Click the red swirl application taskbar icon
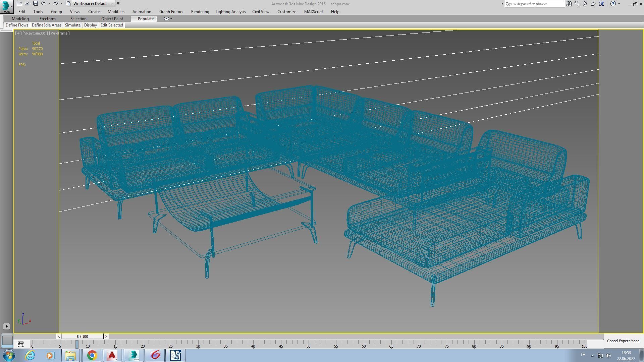 coord(155,355)
